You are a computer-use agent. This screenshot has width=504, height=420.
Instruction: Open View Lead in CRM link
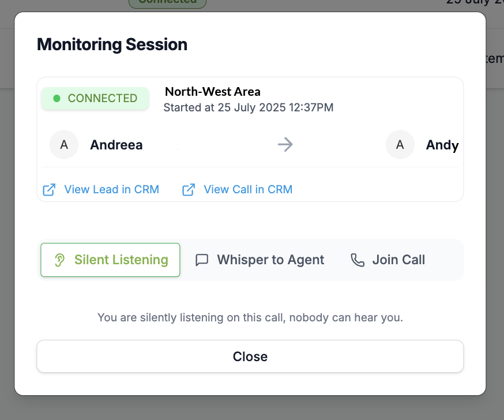tap(111, 189)
